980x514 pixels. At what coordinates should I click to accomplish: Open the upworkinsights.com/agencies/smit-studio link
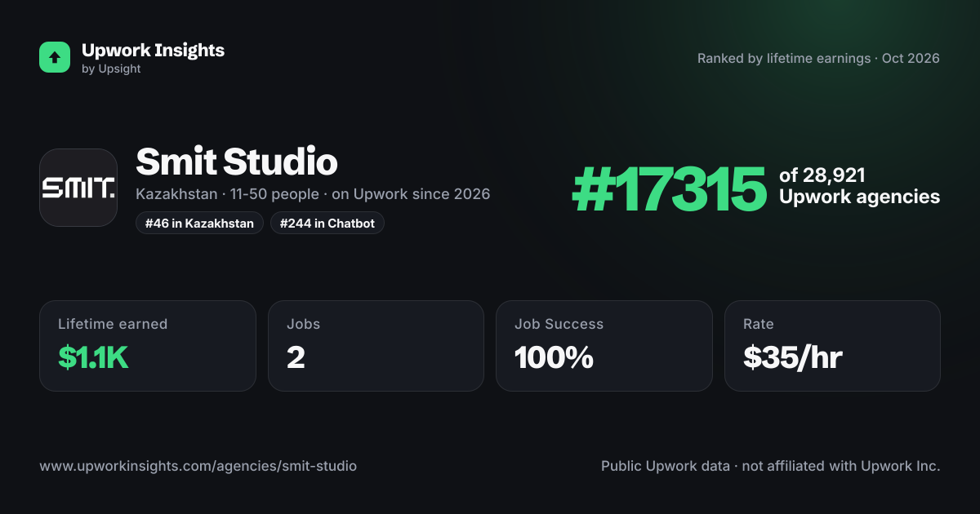coord(198,466)
